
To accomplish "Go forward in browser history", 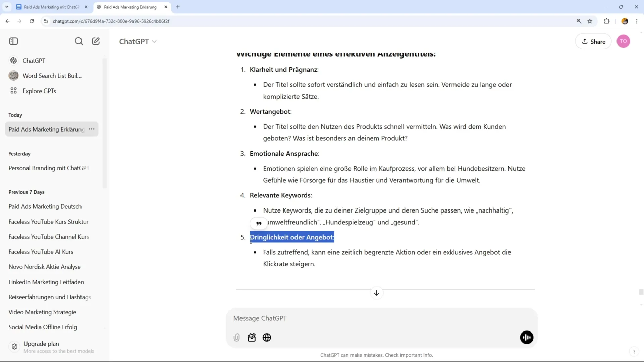I will [x=19, y=21].
